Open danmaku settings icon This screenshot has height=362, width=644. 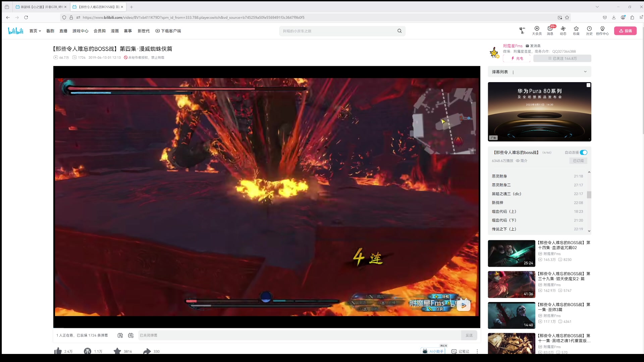pyautogui.click(x=131, y=335)
